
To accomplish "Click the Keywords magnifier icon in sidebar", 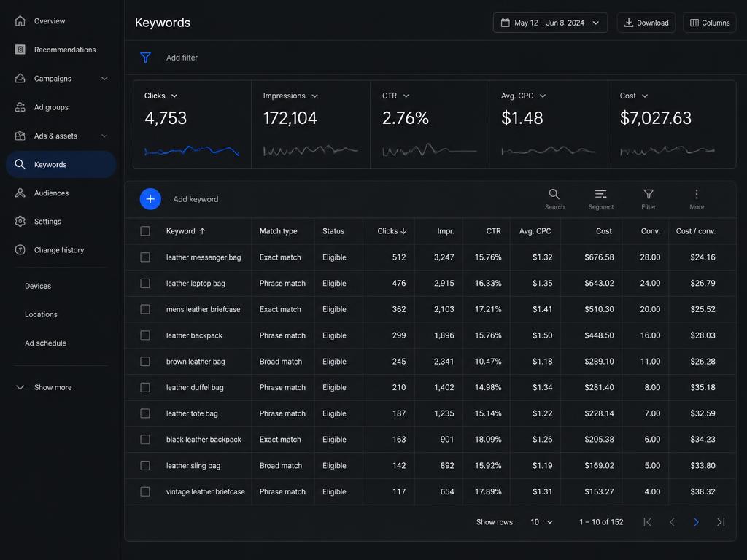I will (20, 164).
